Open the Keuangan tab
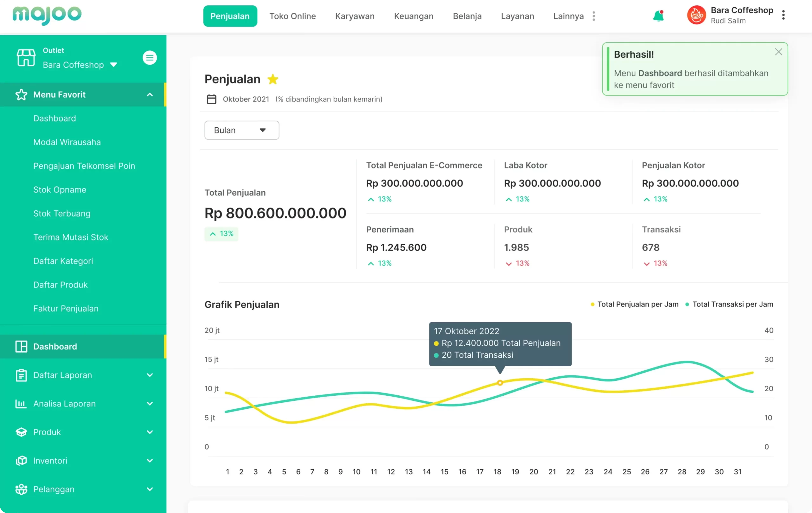The image size is (812, 513). coord(413,16)
